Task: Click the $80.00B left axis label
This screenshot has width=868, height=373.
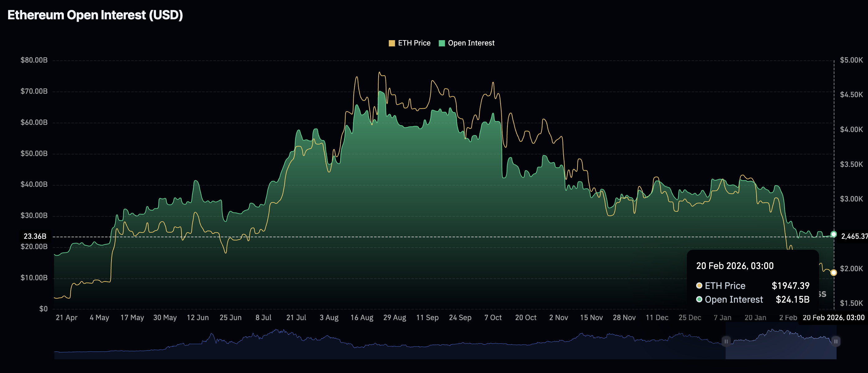Action: [x=34, y=60]
